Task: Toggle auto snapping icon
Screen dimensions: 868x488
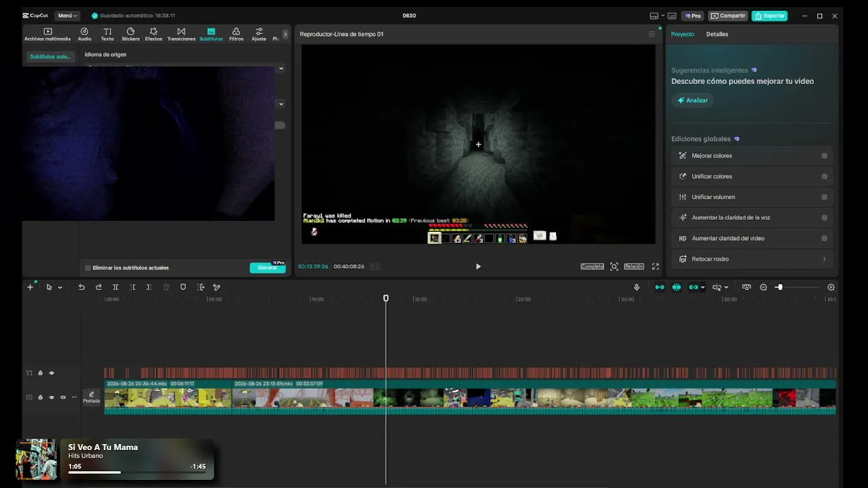Action: point(676,287)
